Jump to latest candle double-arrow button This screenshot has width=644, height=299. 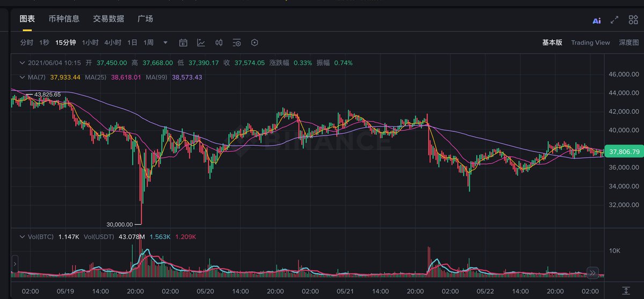click(592, 273)
